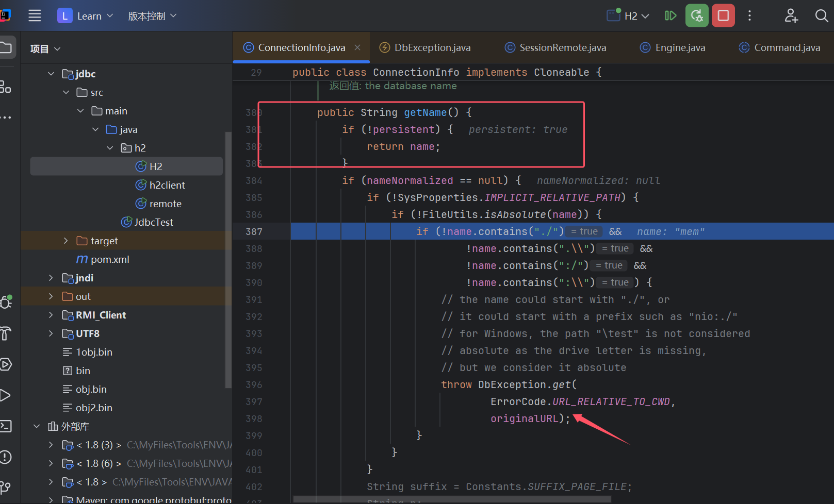Click the getName method name
This screenshot has width=834, height=504.
pos(425,112)
